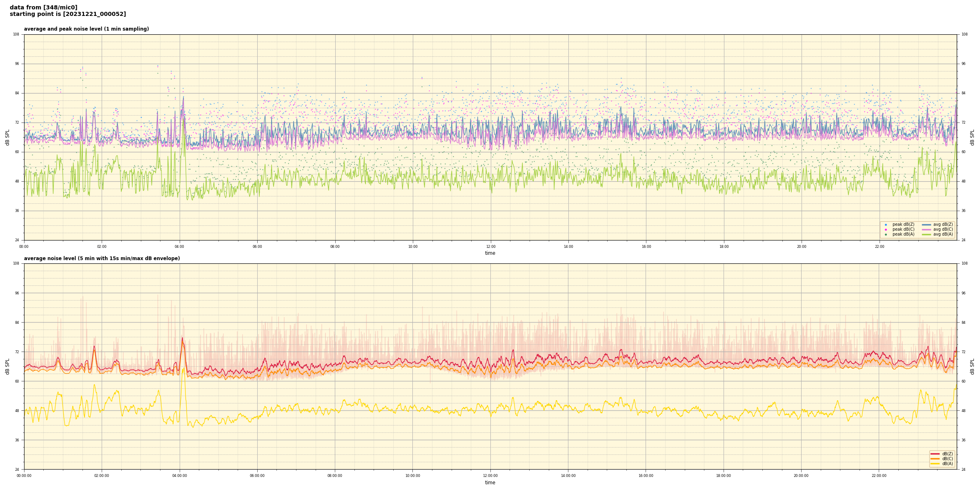The image size is (980, 490).
Task: Click the left 'dB SPL' axis label of top chart
Action: pos(7,137)
